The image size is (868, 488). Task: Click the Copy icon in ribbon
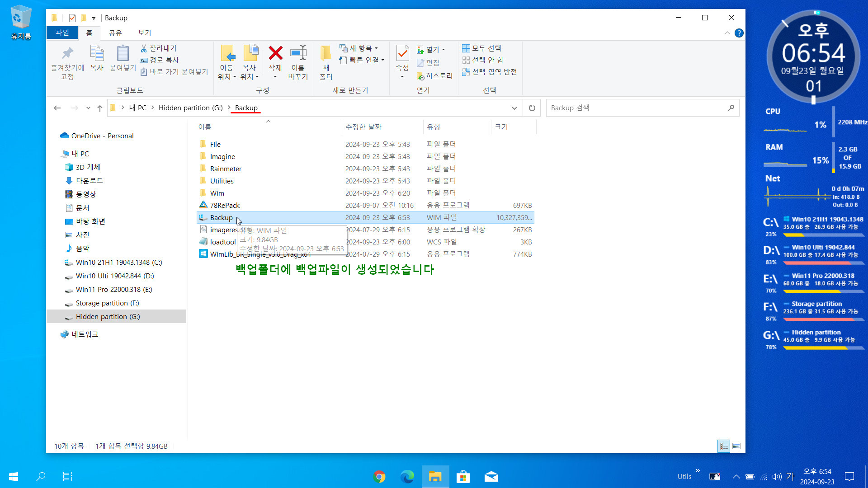(97, 53)
